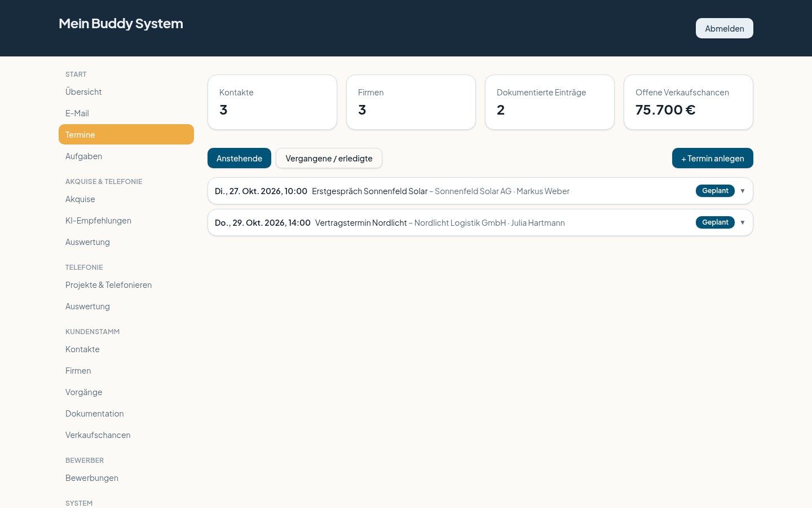
Task: Click the + Termin anlegen button
Action: pos(713,158)
